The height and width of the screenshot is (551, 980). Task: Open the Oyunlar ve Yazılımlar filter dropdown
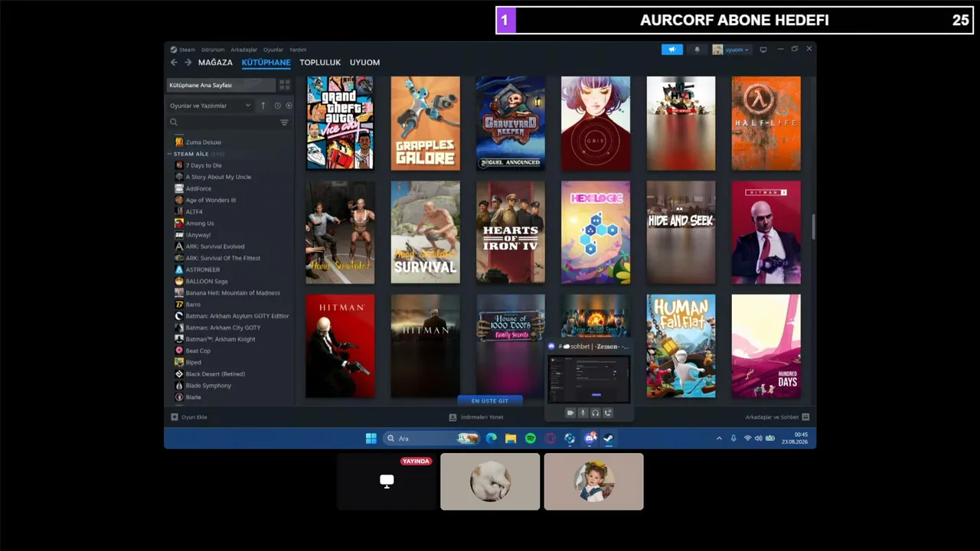click(x=211, y=106)
